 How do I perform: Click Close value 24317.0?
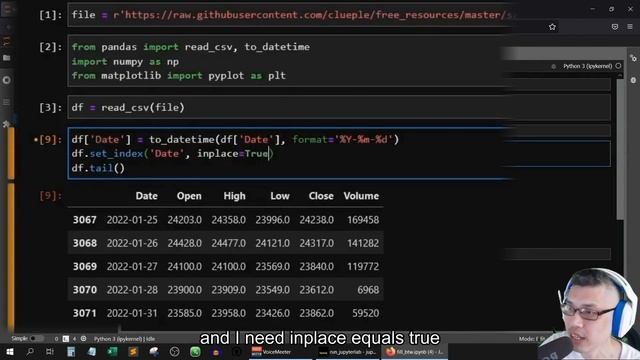coord(317,243)
